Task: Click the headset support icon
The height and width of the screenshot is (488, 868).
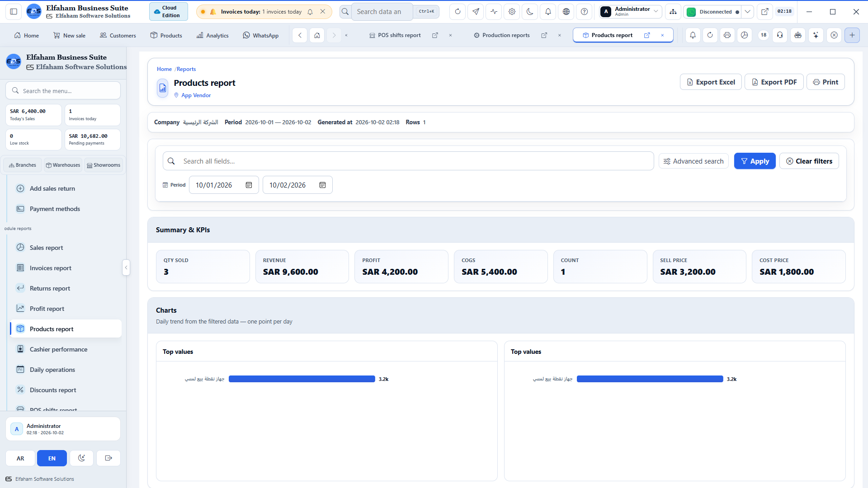Action: [780, 35]
